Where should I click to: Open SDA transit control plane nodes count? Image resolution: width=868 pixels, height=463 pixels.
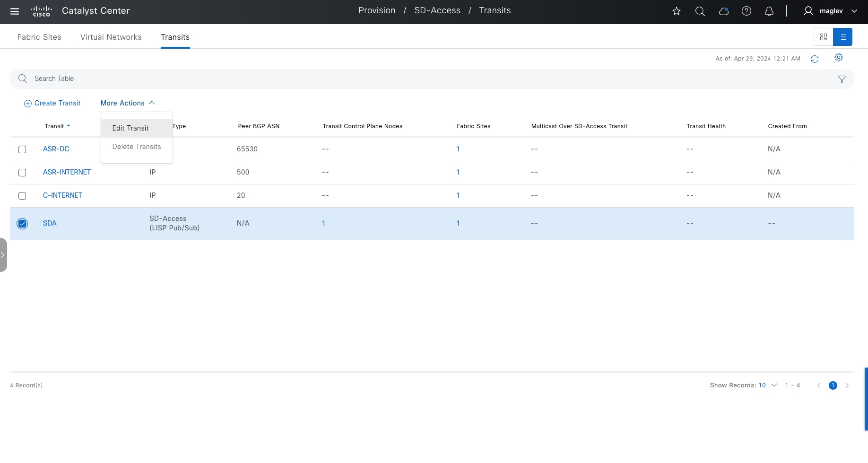coord(323,223)
